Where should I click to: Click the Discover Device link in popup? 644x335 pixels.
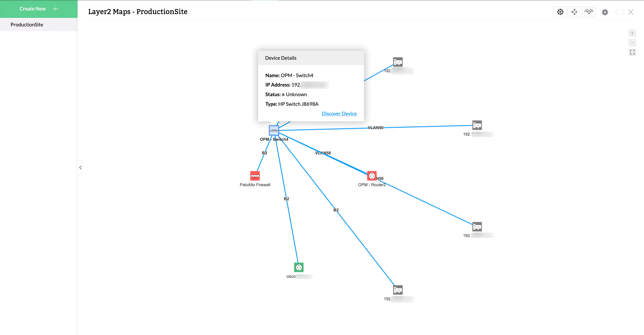pyautogui.click(x=339, y=113)
